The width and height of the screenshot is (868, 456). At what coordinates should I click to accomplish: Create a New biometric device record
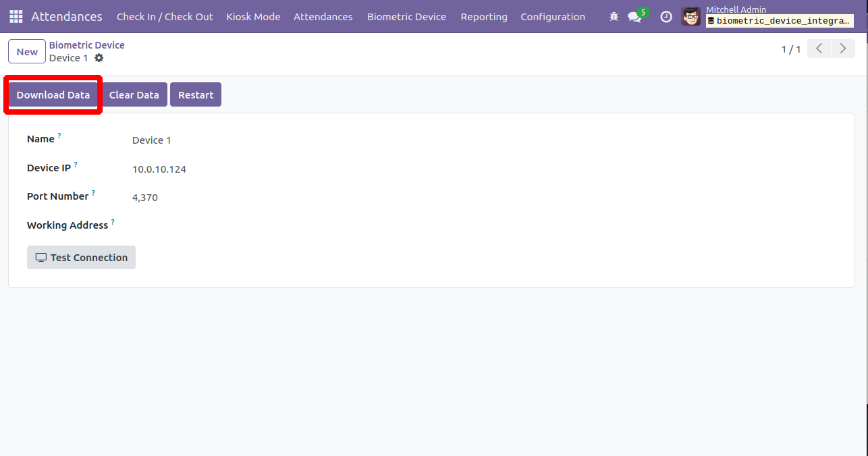click(x=27, y=52)
